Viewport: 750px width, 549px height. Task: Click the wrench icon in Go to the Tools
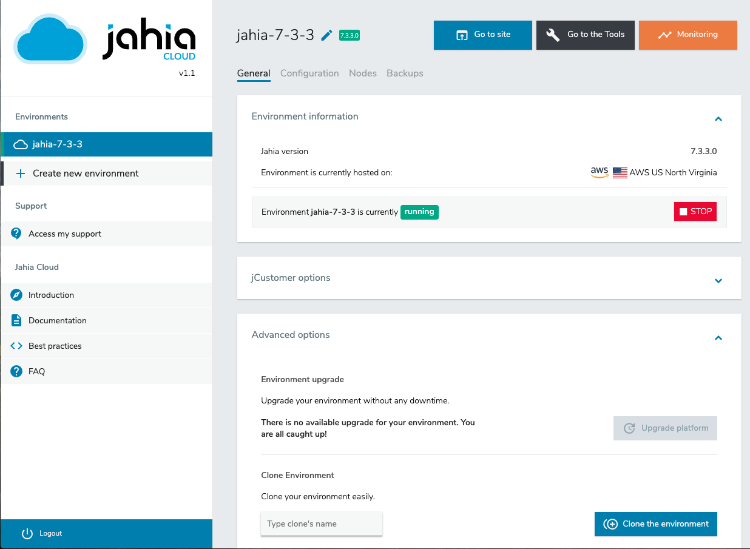553,35
